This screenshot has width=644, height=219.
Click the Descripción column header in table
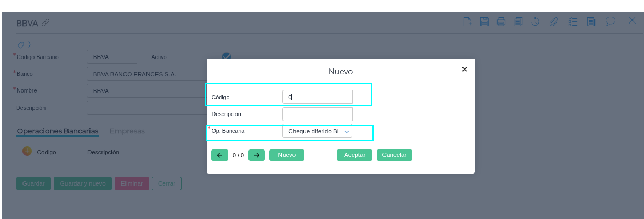103,152
